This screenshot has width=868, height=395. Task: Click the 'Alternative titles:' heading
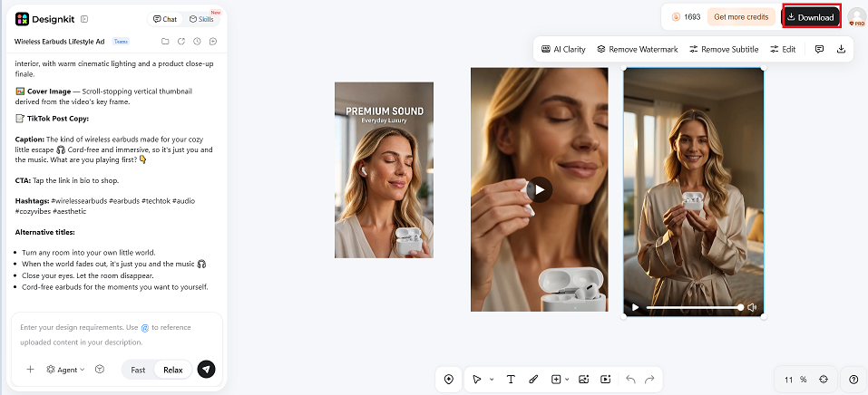click(44, 232)
